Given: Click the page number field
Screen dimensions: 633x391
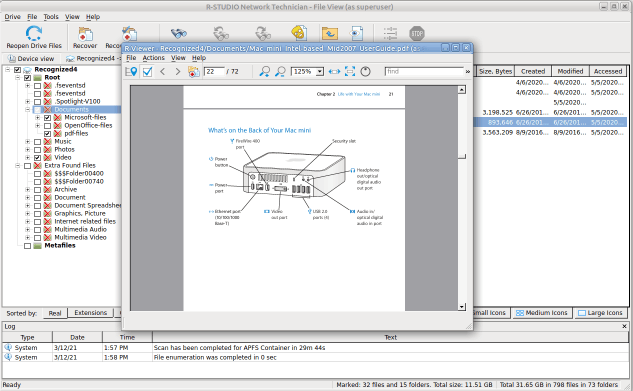Looking at the screenshot, I should tap(214, 71).
